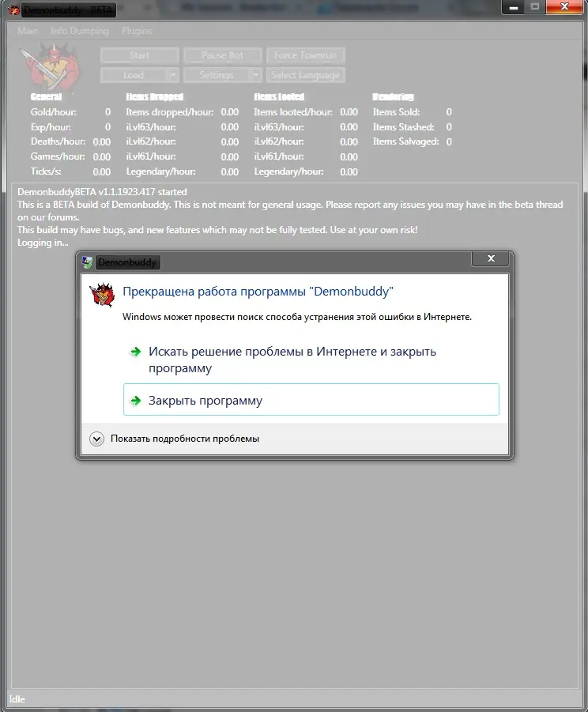Click the green arrow next to "Закрыть программу"
Image resolution: width=588 pixels, height=712 pixels.
[136, 401]
